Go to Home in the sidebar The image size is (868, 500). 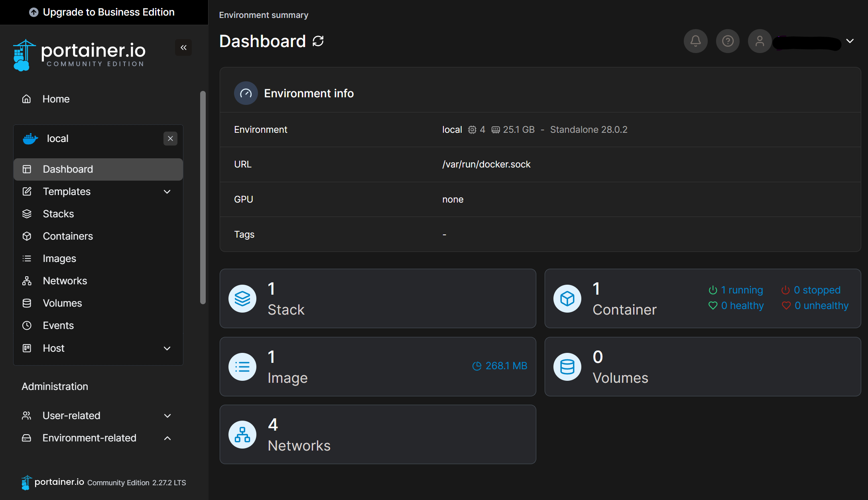pos(56,99)
